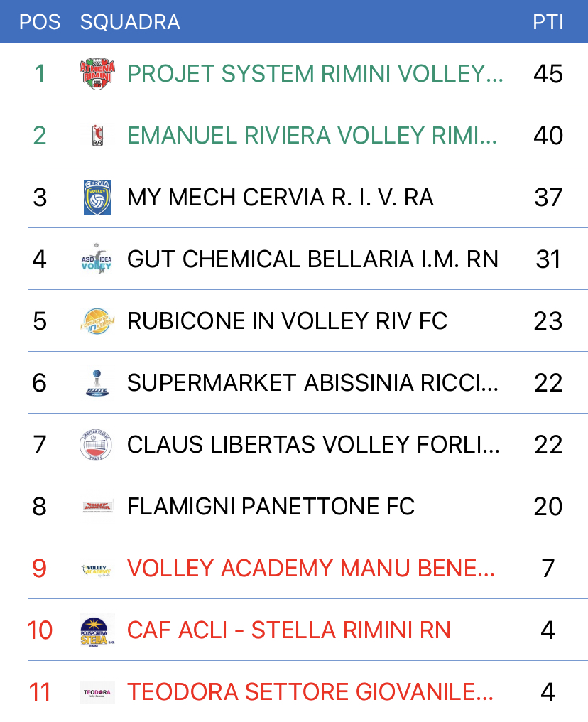Tap the Athena Rimini team logo
This screenshot has height=722, width=588.
tap(97, 74)
